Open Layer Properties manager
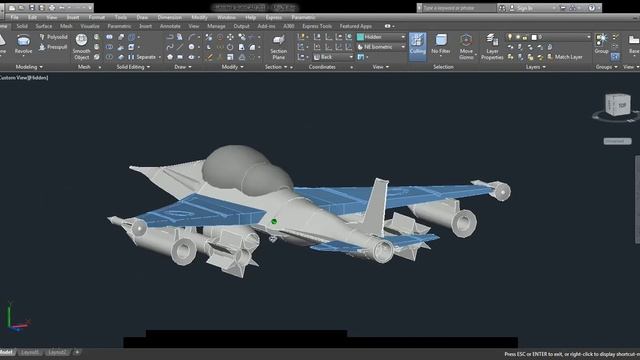640x360 pixels. pyautogui.click(x=492, y=47)
